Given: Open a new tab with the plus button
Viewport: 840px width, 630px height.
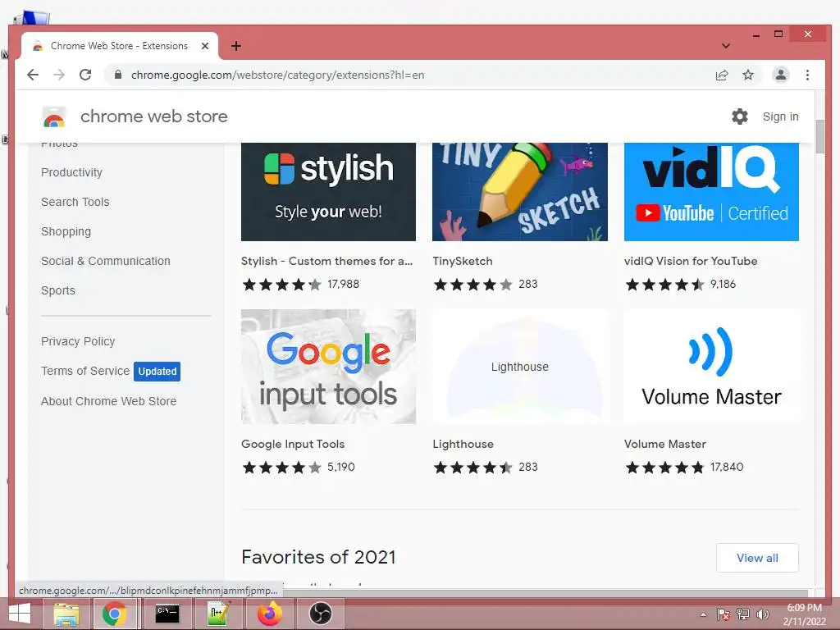Looking at the screenshot, I should point(236,46).
